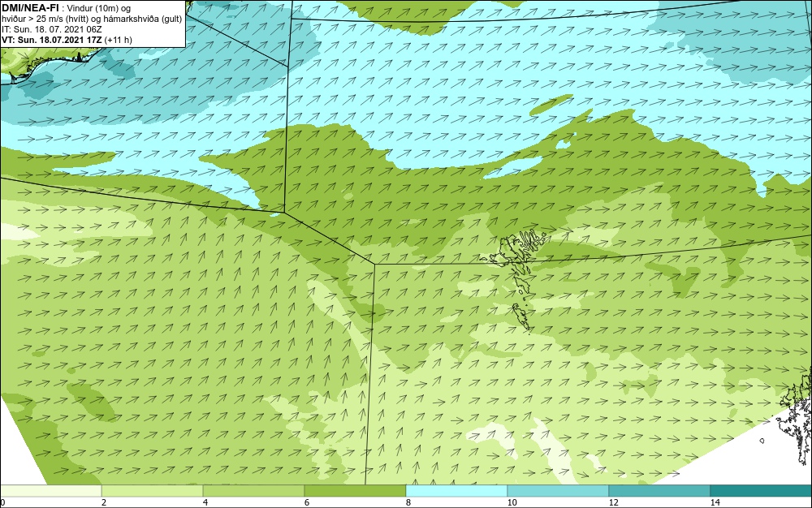Click the legend scale label 2
Viewport: 812px width, 508px height.
point(104,502)
